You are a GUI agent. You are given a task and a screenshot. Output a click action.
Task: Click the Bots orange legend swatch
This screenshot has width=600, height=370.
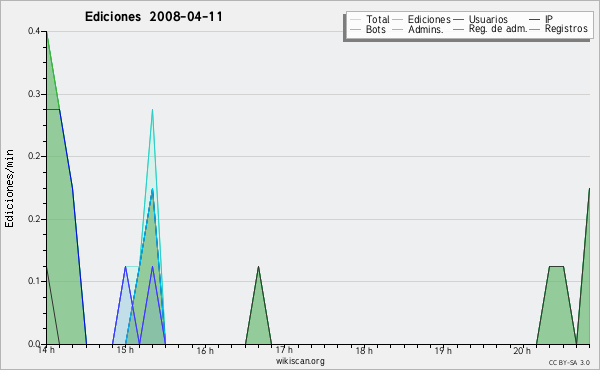coord(355,29)
